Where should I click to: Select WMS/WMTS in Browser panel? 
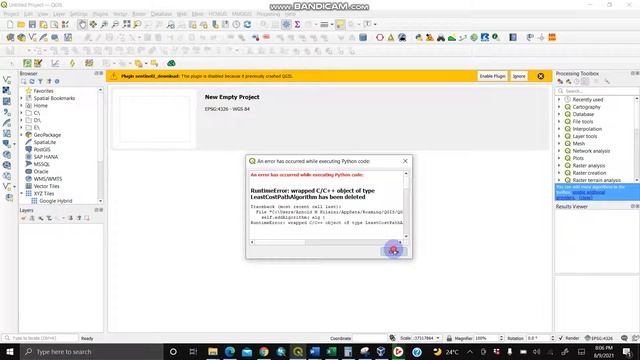47,179
